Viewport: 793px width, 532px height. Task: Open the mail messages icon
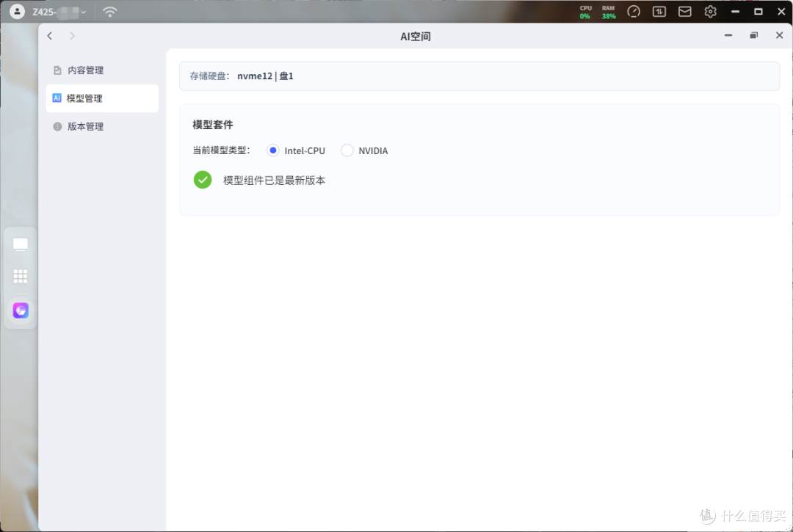click(685, 12)
